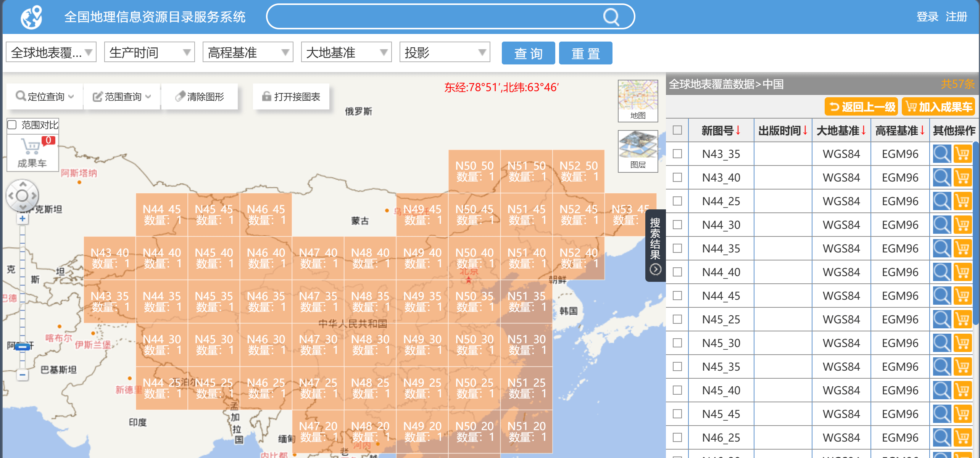
Task: Click the 重置 button
Action: pos(585,53)
